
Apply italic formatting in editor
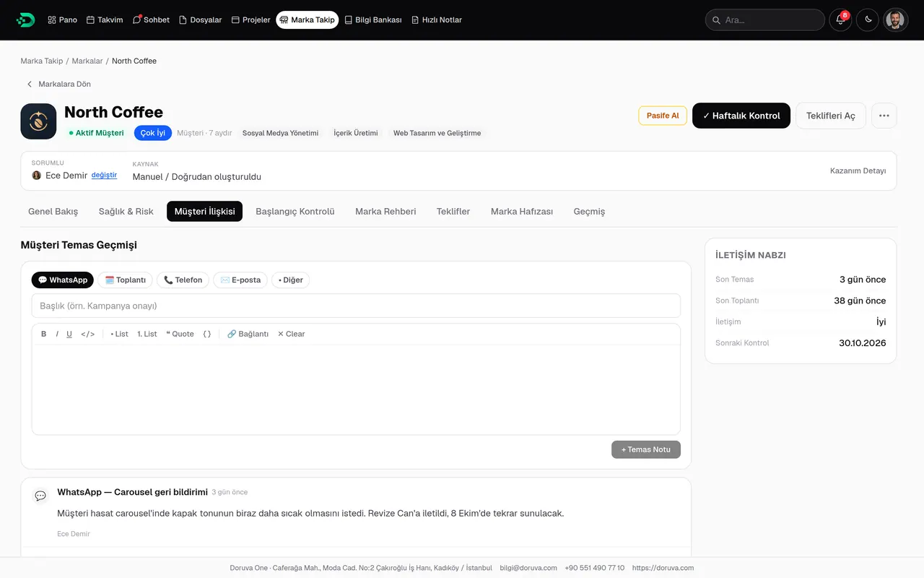coord(57,334)
